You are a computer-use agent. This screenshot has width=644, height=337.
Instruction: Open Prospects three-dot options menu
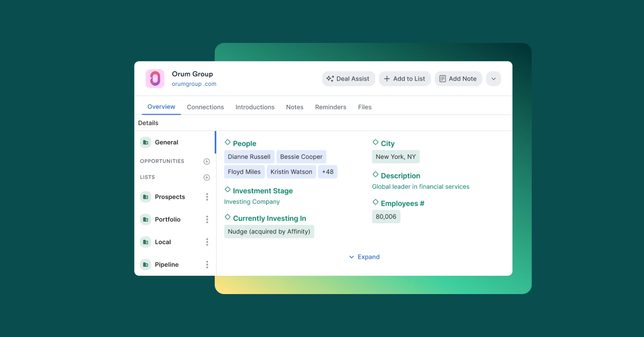[207, 197]
